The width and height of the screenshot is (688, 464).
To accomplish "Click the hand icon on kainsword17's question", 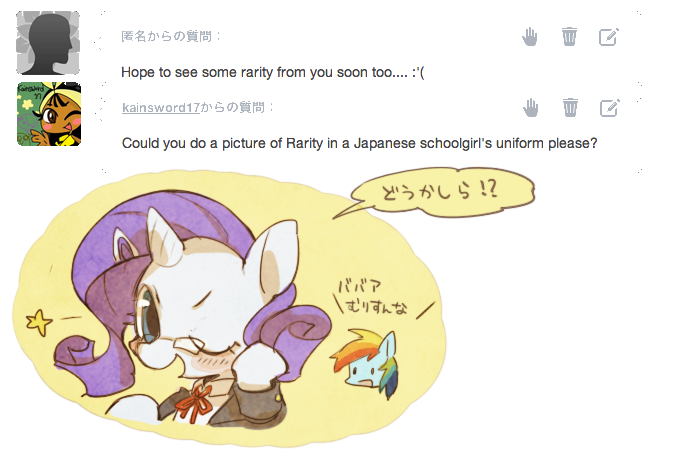I will [x=531, y=108].
